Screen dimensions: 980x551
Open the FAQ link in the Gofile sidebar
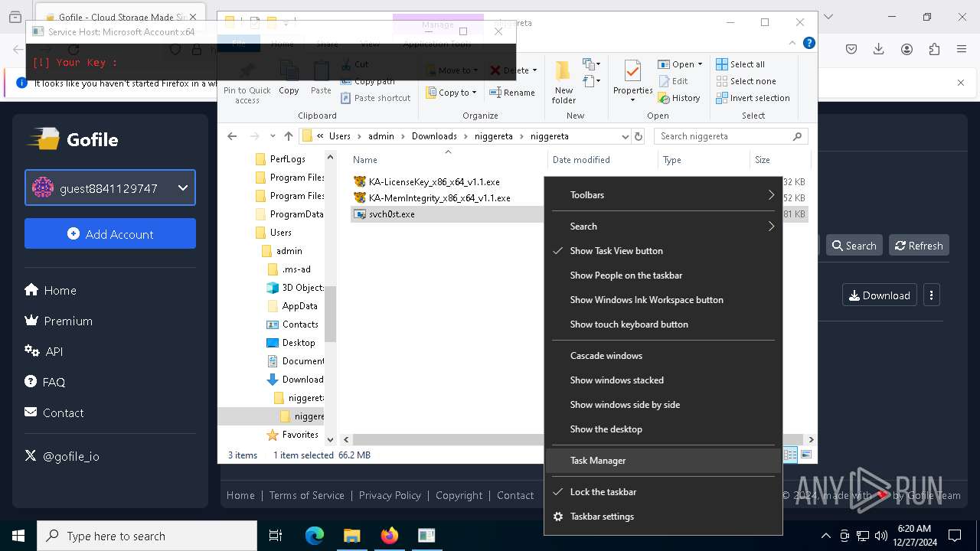click(x=44, y=383)
